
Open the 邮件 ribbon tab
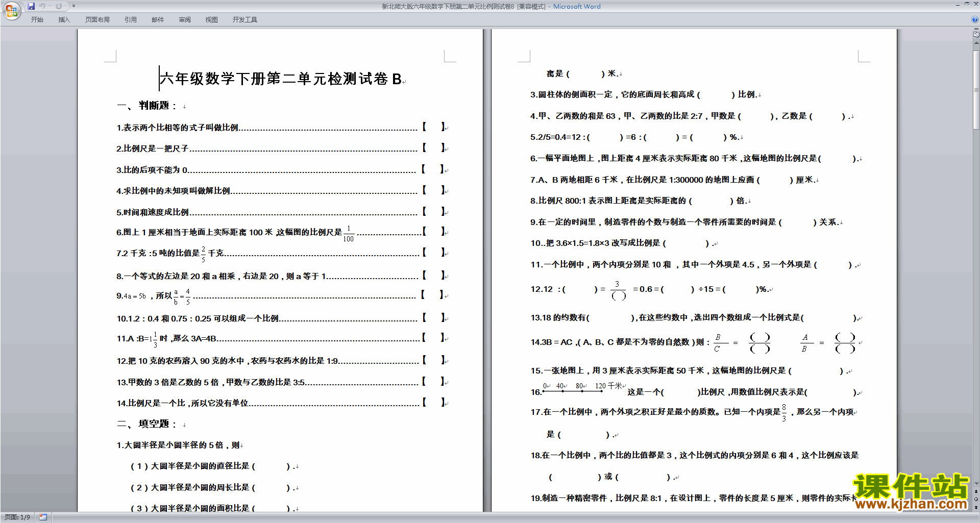158,20
